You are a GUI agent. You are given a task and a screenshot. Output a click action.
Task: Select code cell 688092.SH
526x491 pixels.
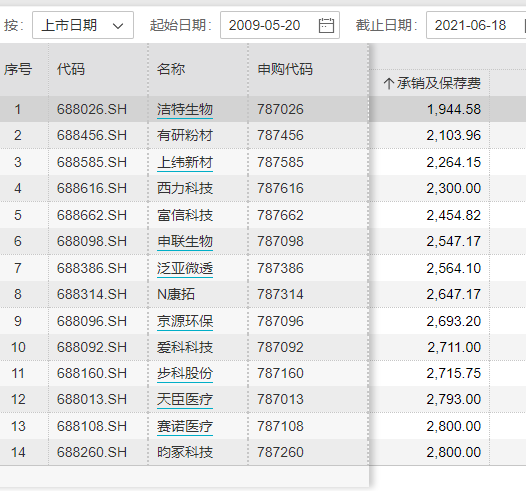click(x=92, y=347)
